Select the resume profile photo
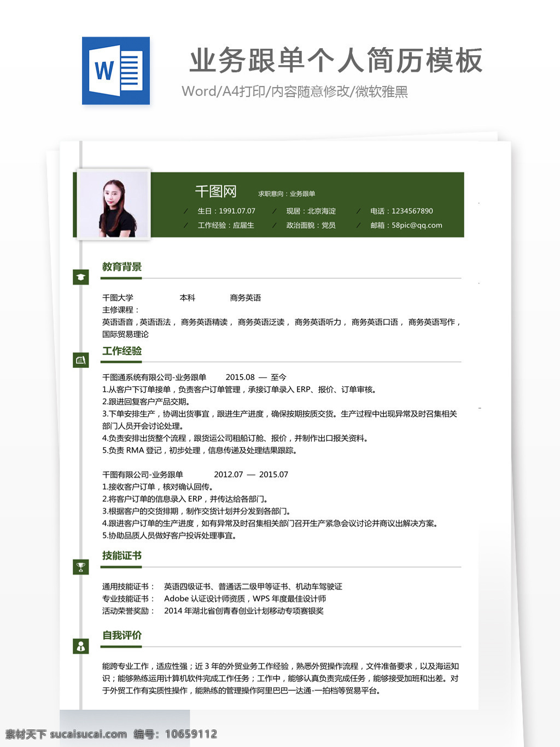The width and height of the screenshot is (560, 747). click(x=114, y=204)
